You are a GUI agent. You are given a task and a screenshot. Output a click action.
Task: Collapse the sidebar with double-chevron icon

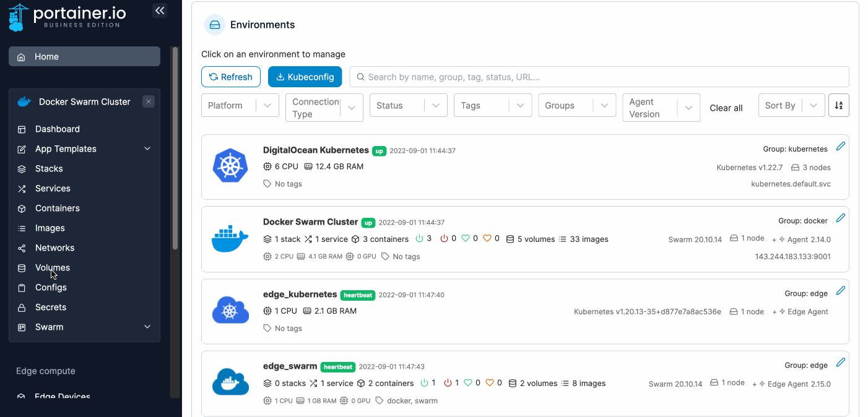click(x=160, y=11)
